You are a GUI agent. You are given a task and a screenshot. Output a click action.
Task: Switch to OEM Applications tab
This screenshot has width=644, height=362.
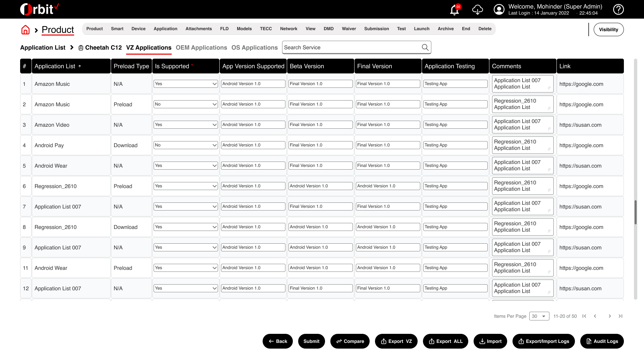tap(201, 48)
